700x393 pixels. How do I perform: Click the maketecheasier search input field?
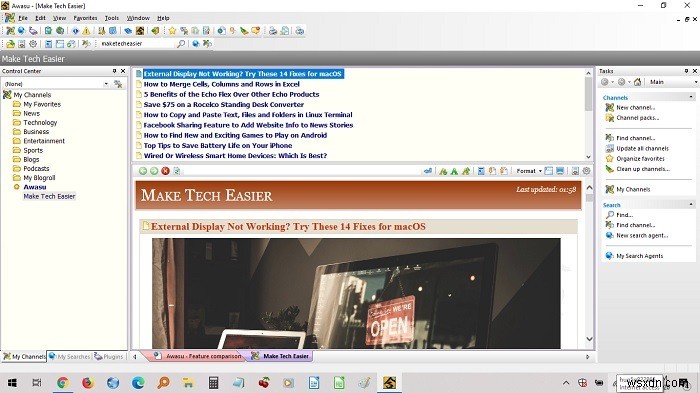[136, 43]
